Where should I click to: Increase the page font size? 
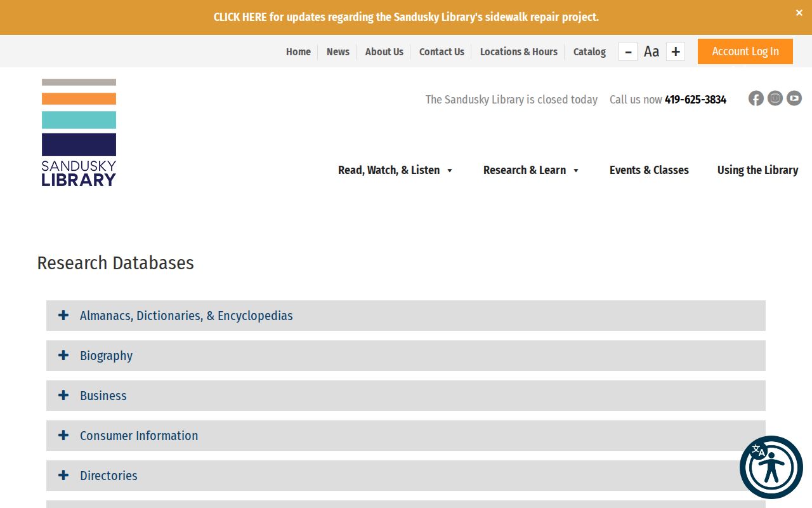point(676,51)
